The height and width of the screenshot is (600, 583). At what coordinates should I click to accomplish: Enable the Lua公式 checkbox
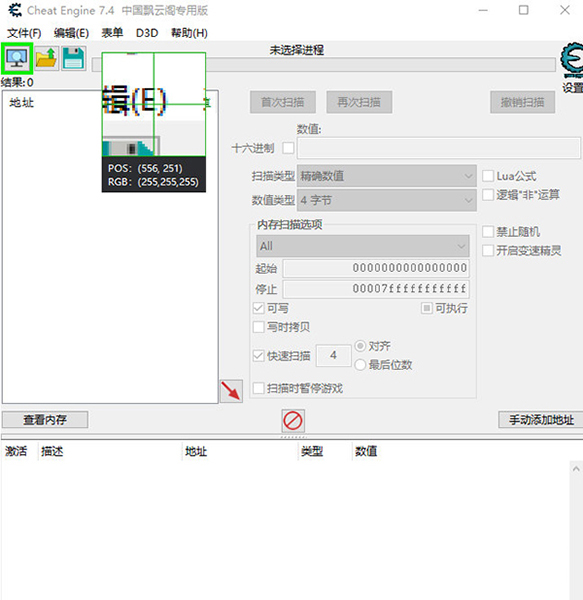tap(488, 176)
